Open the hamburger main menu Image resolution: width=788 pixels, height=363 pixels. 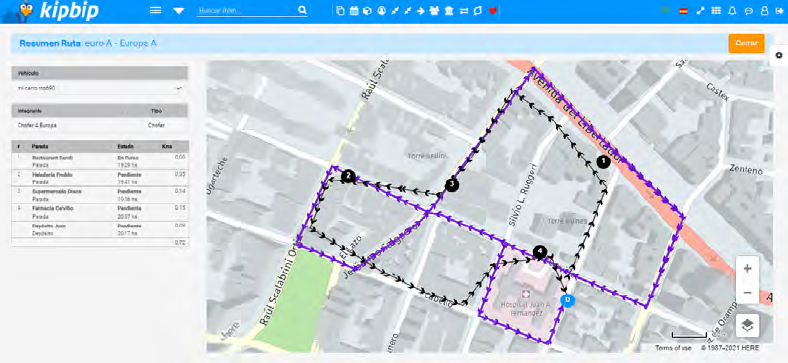pyautogui.click(x=156, y=10)
